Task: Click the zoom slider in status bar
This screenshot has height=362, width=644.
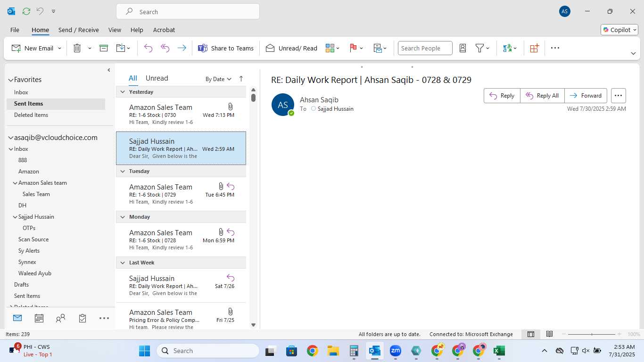Action: [x=592, y=334]
